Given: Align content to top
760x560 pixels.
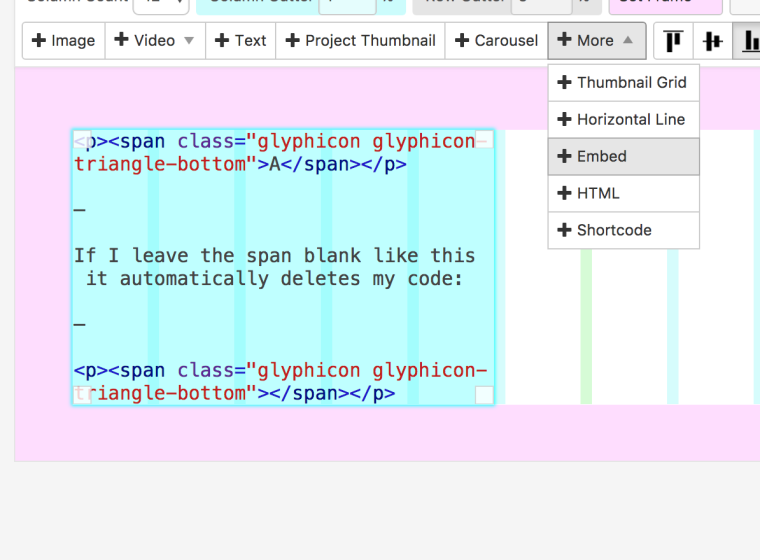Looking at the screenshot, I should click(673, 41).
